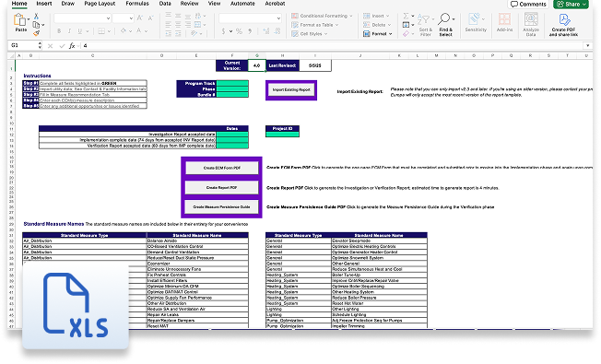This screenshot has height=364, width=601.
Task: Switch to the Data tab
Action: coord(165,4)
